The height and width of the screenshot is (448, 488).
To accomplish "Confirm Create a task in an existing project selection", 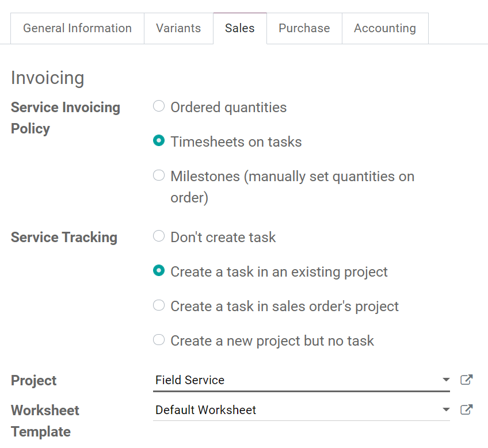I will pyautogui.click(x=159, y=270).
